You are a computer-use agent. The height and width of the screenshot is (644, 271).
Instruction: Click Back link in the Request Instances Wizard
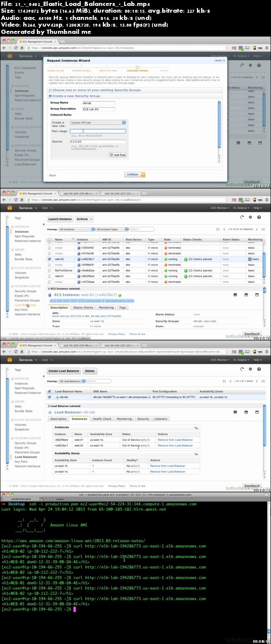coord(52,175)
